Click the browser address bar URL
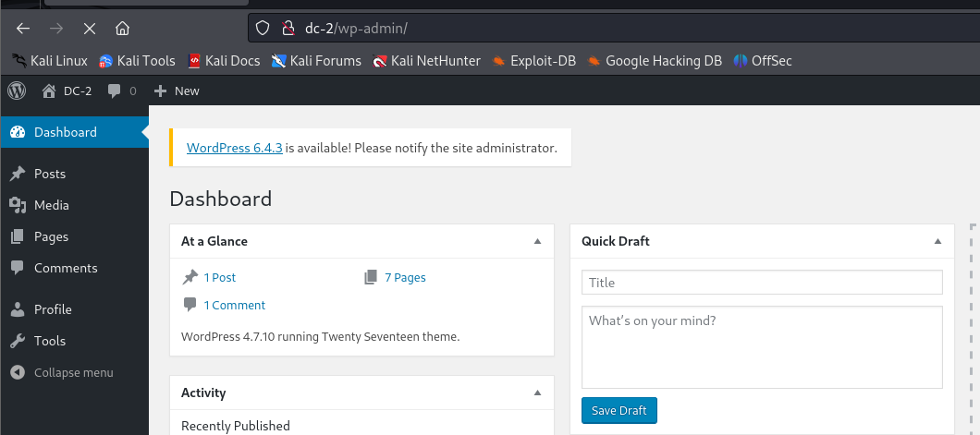The width and height of the screenshot is (980, 435). coord(356,28)
